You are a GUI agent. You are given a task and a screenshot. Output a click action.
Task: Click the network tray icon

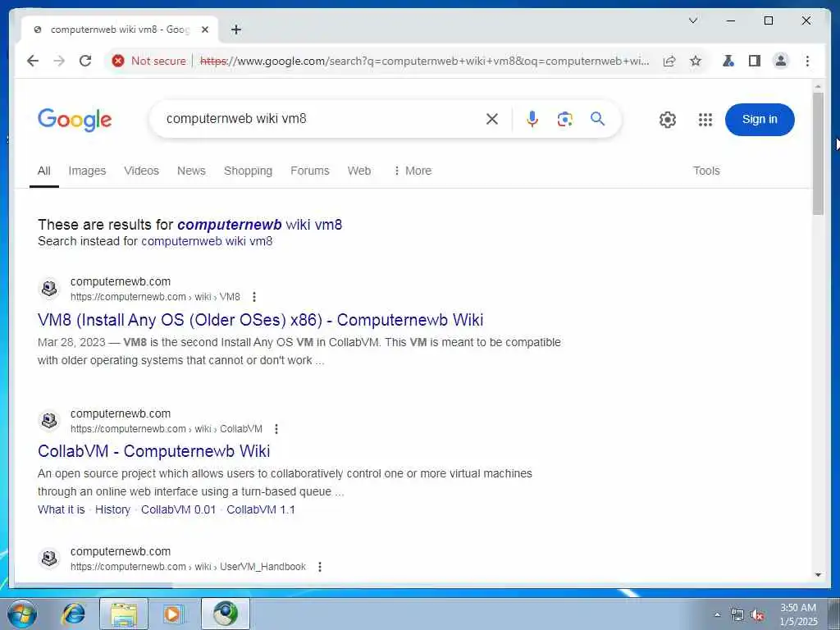click(737, 615)
